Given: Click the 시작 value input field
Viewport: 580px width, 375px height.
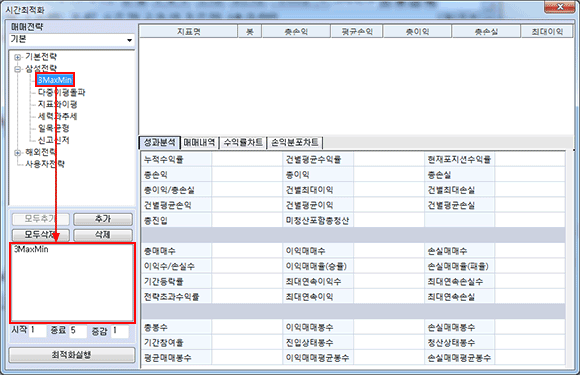Looking at the screenshot, I should [x=38, y=331].
